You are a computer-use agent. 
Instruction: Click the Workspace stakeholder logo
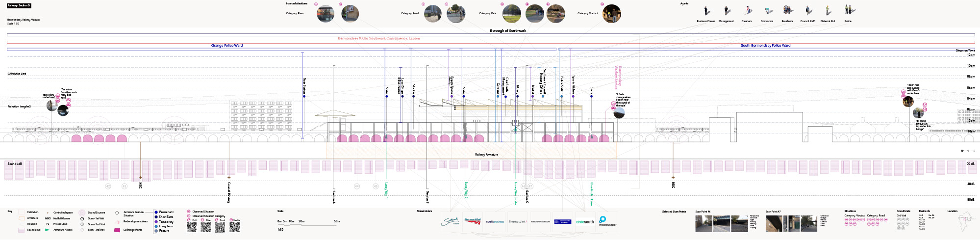point(607,221)
